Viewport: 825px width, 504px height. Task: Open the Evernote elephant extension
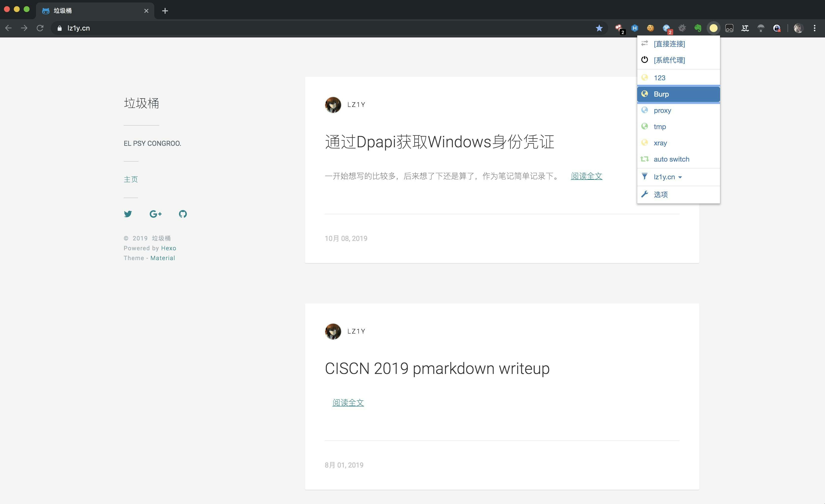pos(698,28)
